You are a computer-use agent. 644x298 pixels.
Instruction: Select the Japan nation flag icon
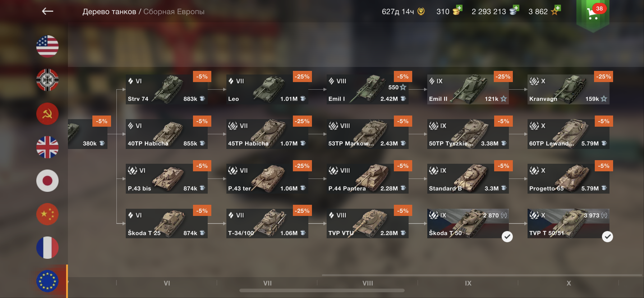pyautogui.click(x=47, y=180)
